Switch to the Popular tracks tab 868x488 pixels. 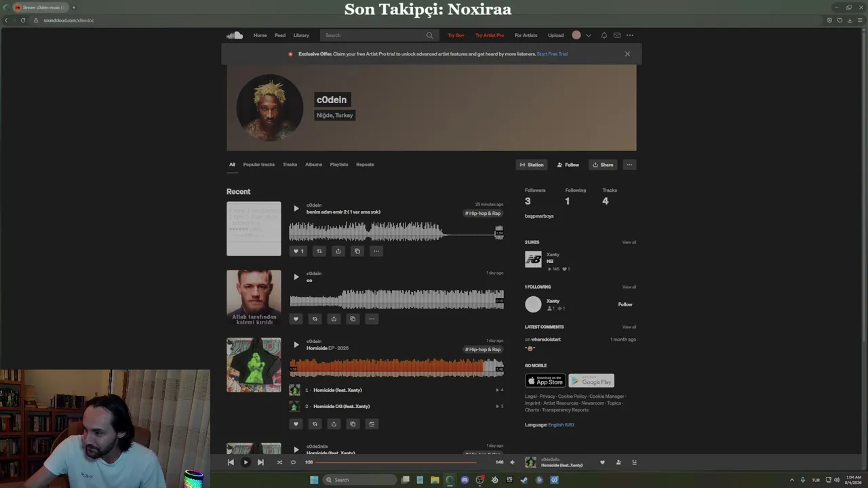259,165
